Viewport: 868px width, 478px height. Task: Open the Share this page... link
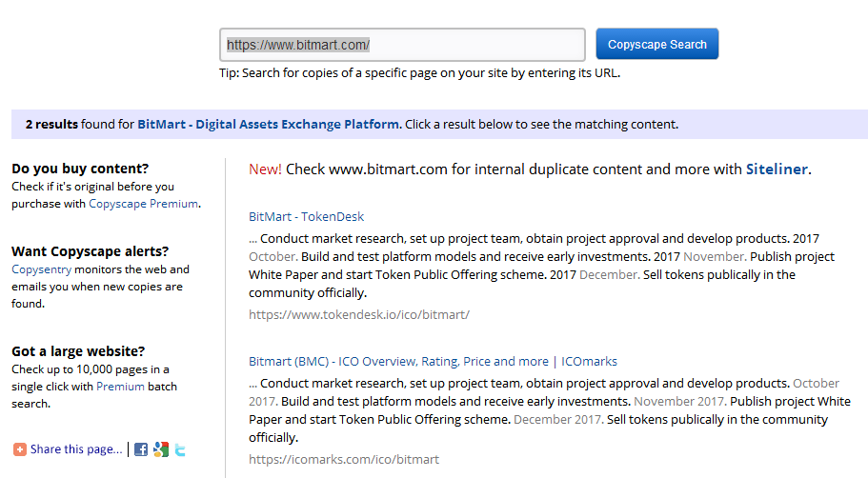coord(76,449)
